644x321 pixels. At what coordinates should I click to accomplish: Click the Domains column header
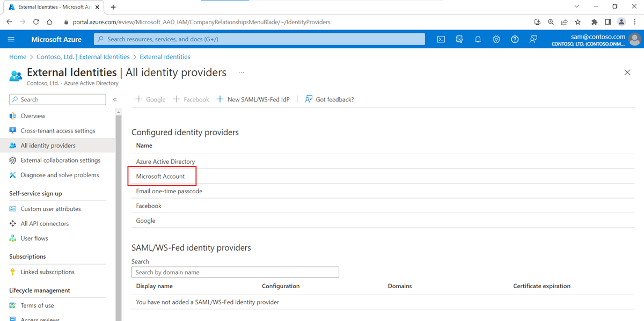point(400,286)
